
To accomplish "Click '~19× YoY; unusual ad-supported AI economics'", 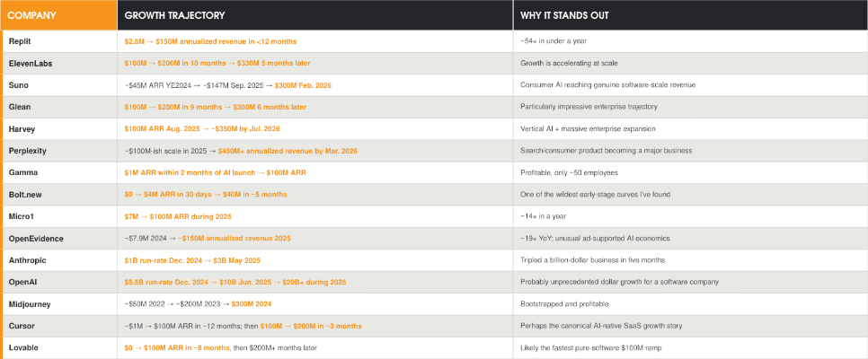I will tap(690, 239).
